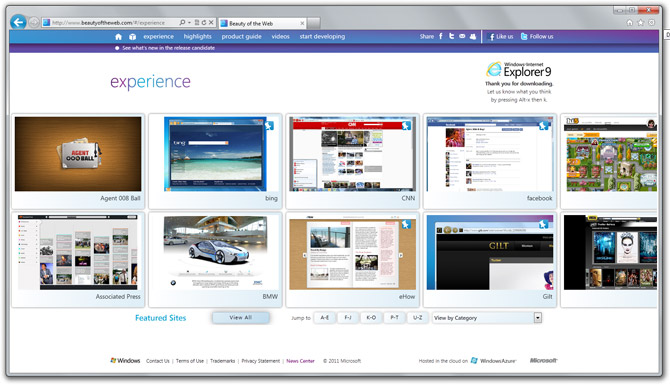Share page via Facebook icon
Screen dimensions: 670x385
click(441, 36)
